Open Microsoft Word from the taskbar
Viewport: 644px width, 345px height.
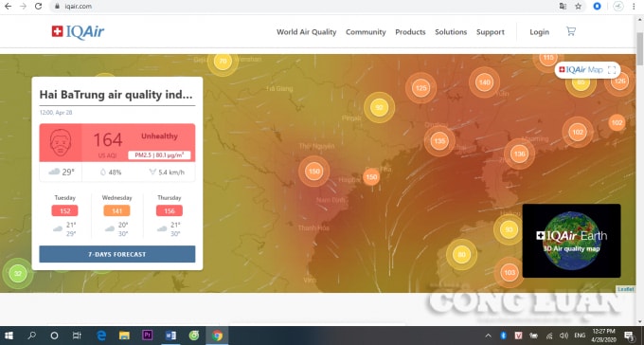pyautogui.click(x=170, y=336)
